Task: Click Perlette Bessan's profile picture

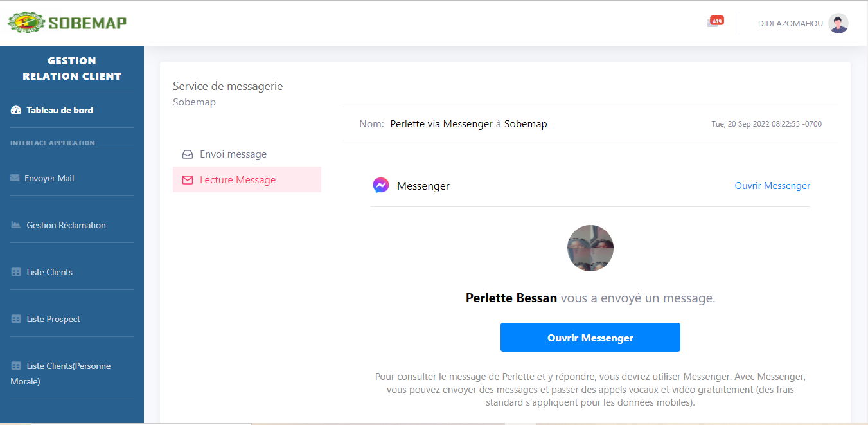Action: (x=590, y=248)
